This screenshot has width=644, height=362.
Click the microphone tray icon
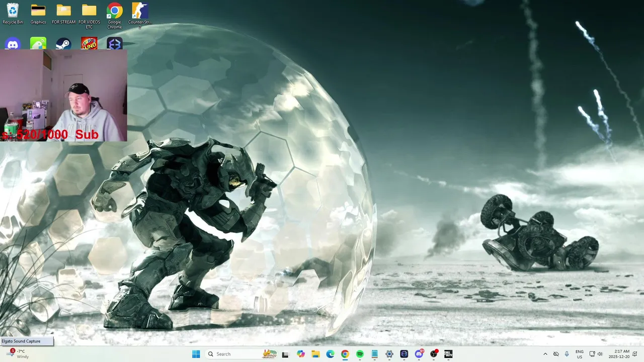567,354
